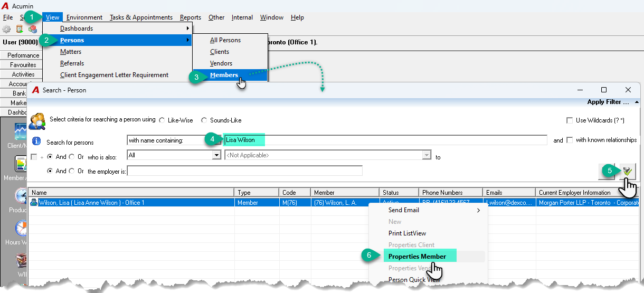Viewport: 644px width, 293px height.
Task: Open Matters from the View menu
Action: pos(71,52)
